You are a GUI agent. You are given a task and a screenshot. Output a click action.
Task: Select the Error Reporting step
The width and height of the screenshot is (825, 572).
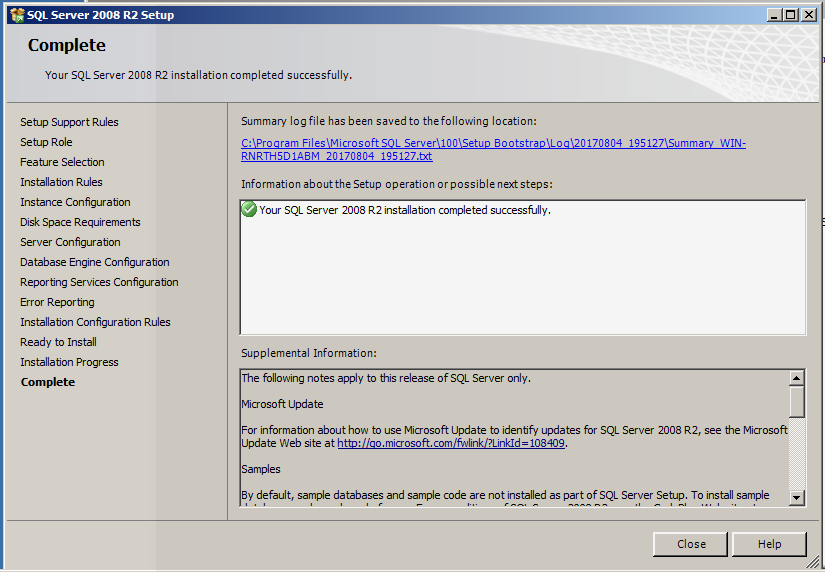click(x=57, y=302)
